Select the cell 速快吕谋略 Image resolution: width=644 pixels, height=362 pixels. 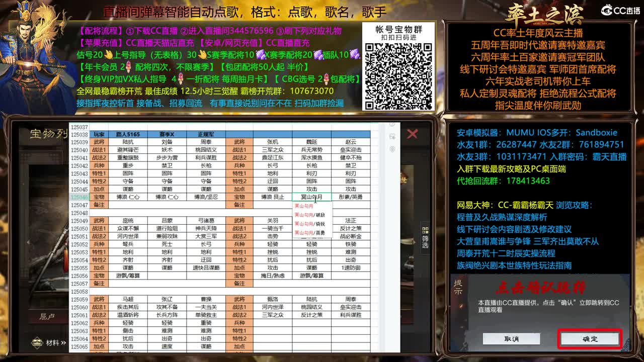point(206,268)
